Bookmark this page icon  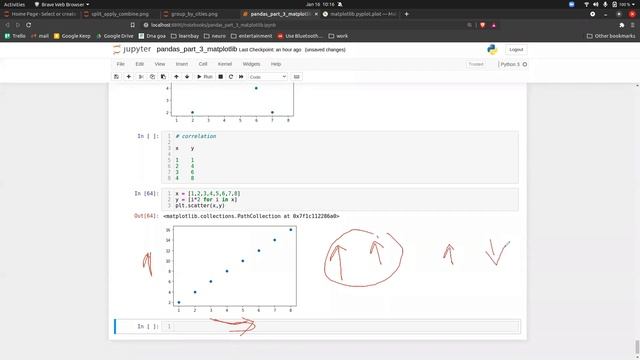coord(133,25)
